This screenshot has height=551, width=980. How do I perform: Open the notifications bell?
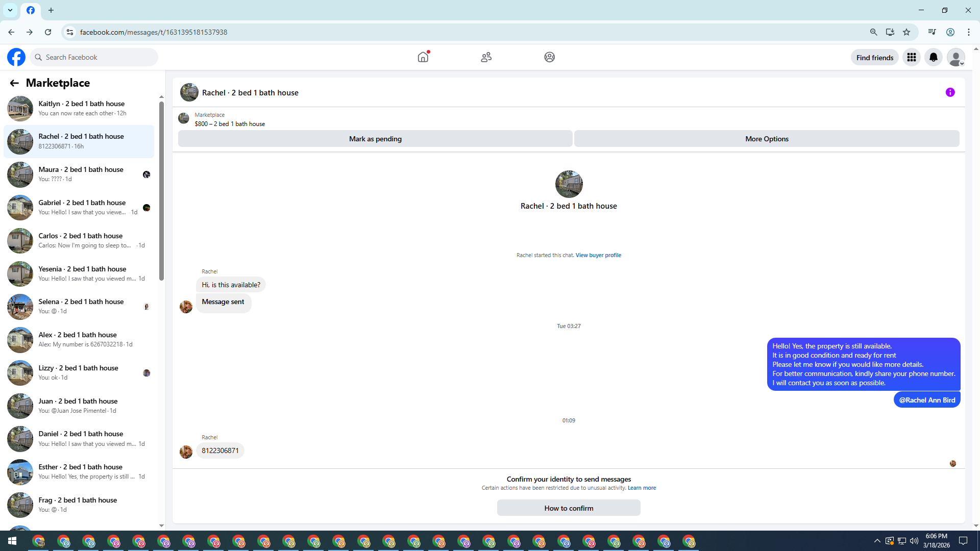click(933, 57)
